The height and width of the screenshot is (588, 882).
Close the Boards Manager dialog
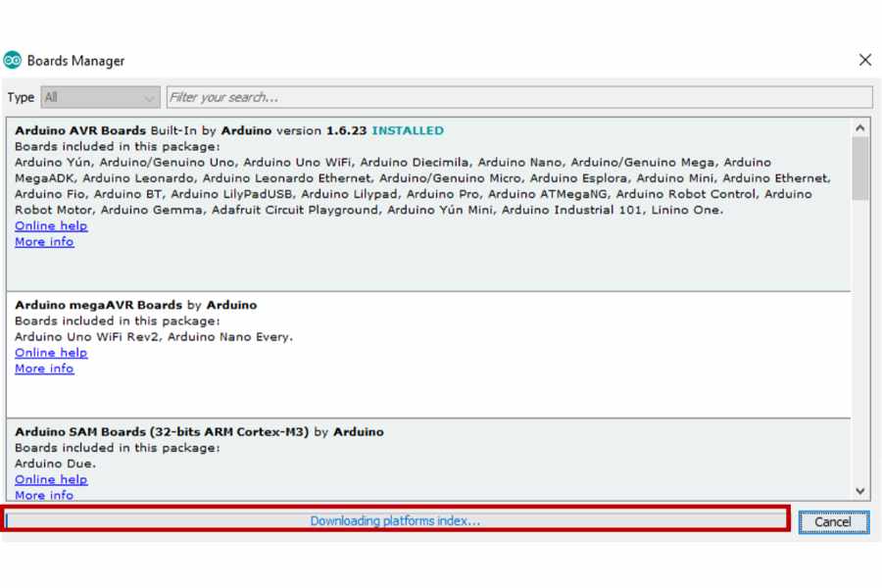865,60
